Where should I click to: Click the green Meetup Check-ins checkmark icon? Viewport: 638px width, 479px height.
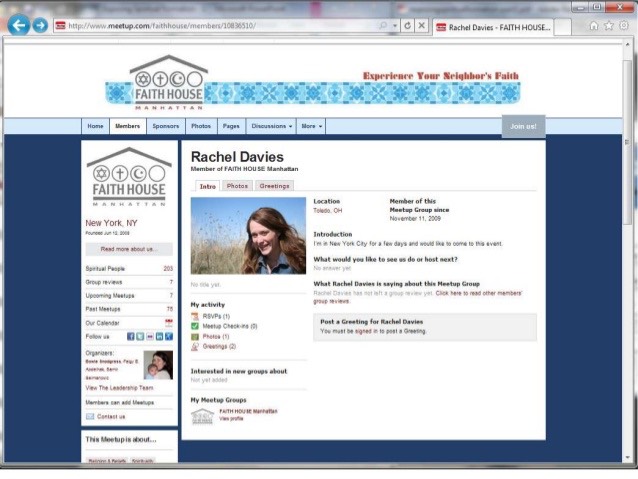(x=195, y=326)
